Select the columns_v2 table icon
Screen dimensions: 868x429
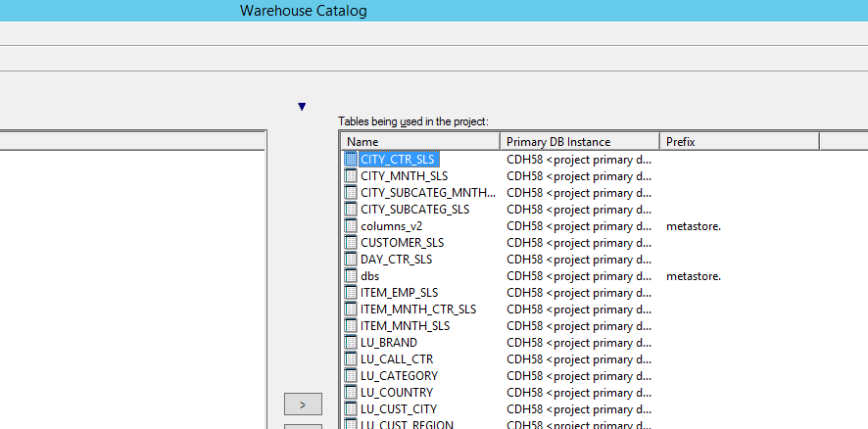(352, 225)
